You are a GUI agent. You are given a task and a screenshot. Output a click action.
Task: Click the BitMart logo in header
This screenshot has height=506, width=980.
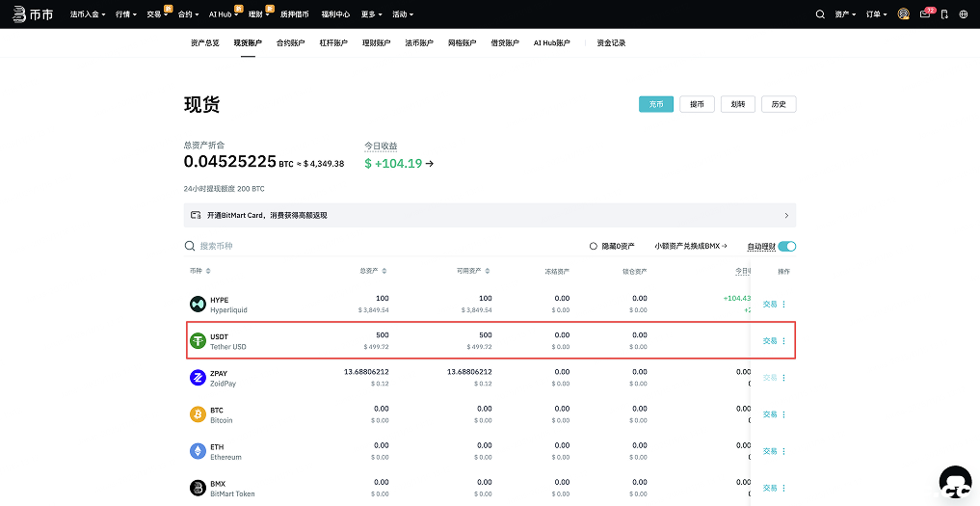(x=31, y=14)
